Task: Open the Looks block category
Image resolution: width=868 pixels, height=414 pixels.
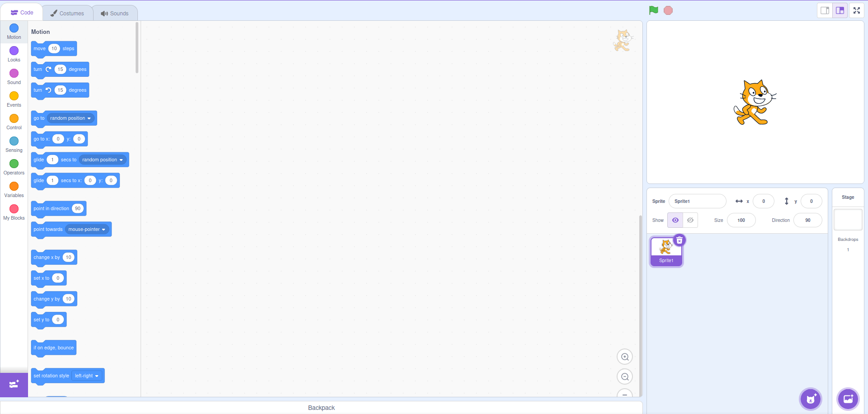Action: click(x=14, y=54)
